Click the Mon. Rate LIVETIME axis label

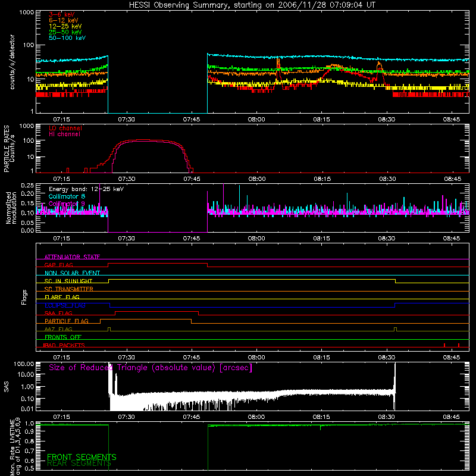pyautogui.click(x=15, y=447)
